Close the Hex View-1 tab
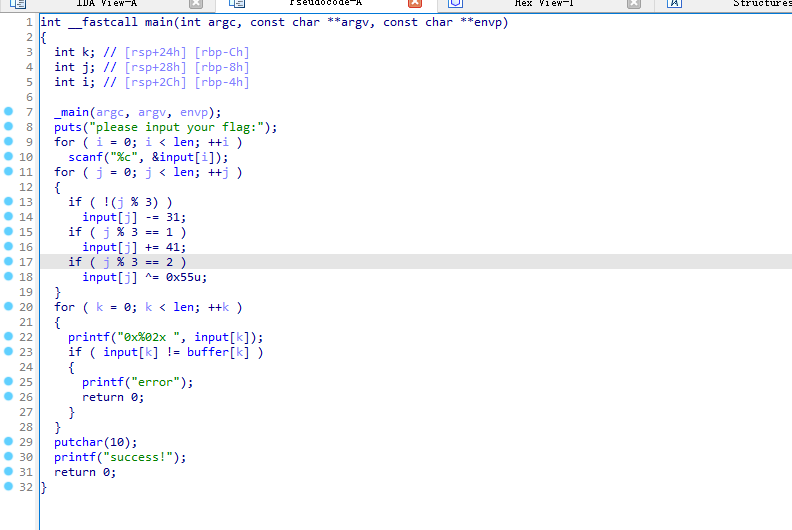The height and width of the screenshot is (530, 792). pyautogui.click(x=633, y=4)
